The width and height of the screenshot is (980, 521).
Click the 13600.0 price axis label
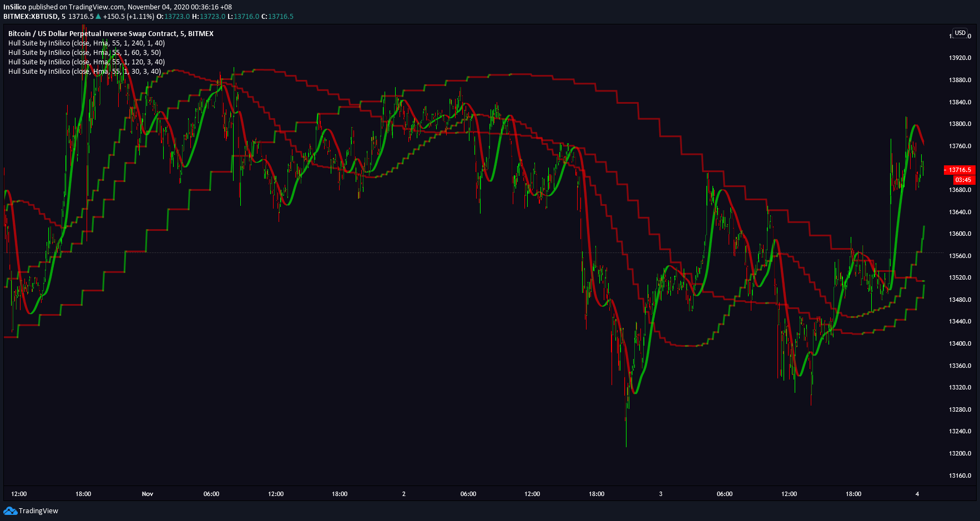960,234
